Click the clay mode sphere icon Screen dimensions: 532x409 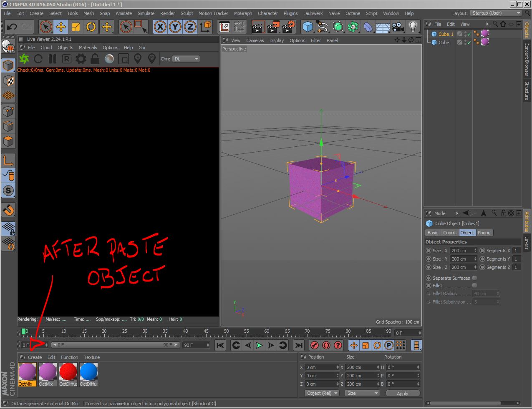[109, 59]
